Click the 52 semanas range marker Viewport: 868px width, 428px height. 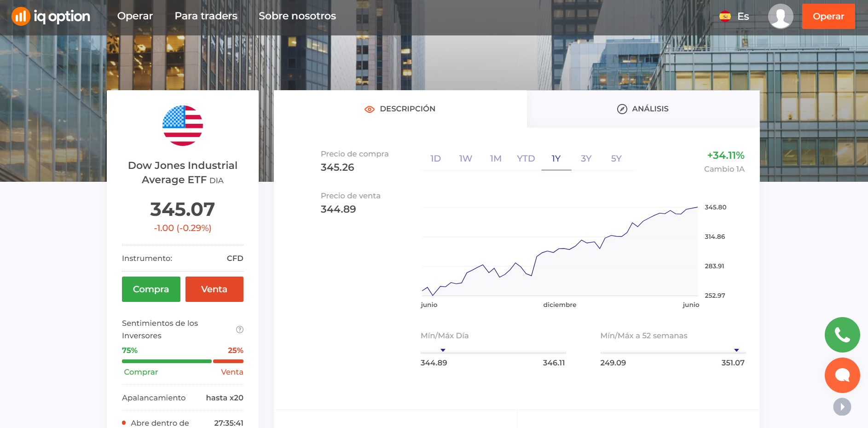point(736,350)
